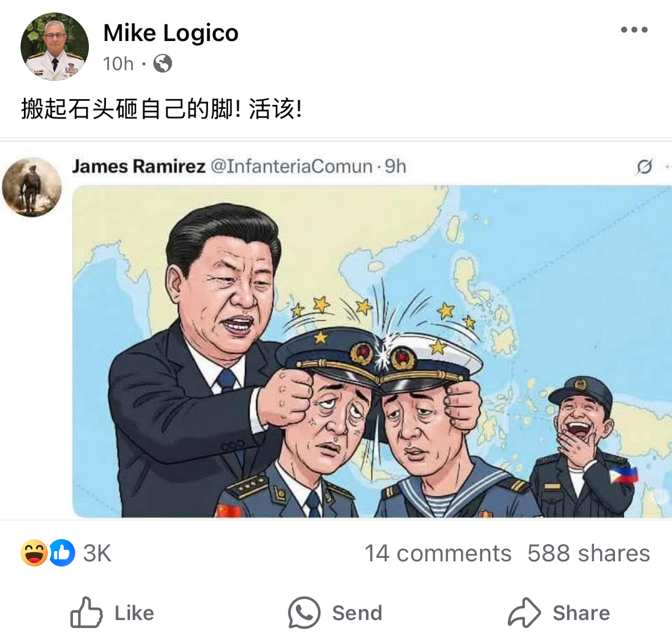Click the WhatsApp Send icon

(x=304, y=613)
